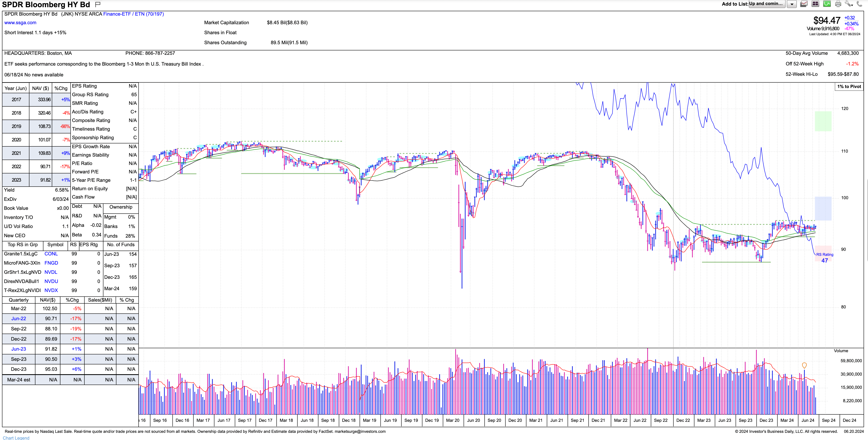Viewport: 868px width, 440px height.
Task: Click the 'Top RS in Grp' column header
Action: (x=23, y=245)
